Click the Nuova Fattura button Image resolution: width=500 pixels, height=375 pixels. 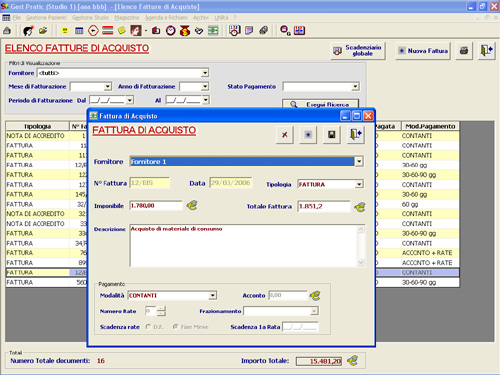pos(423,51)
